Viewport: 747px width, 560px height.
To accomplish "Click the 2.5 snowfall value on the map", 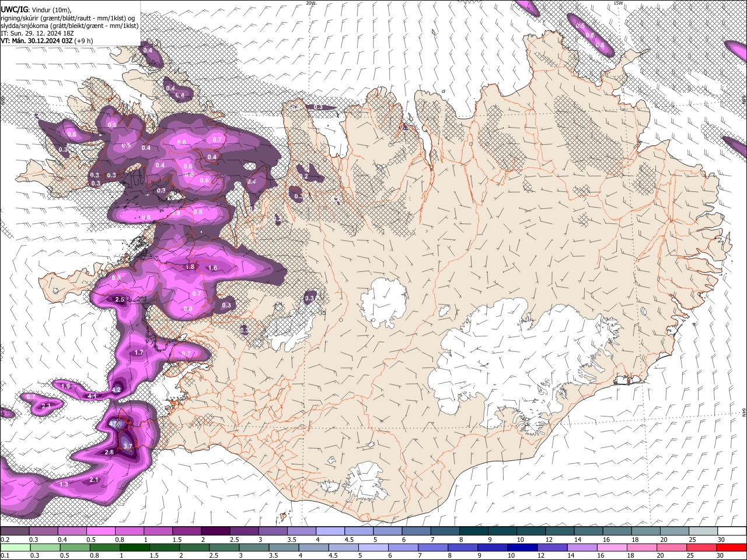I will click(120, 300).
